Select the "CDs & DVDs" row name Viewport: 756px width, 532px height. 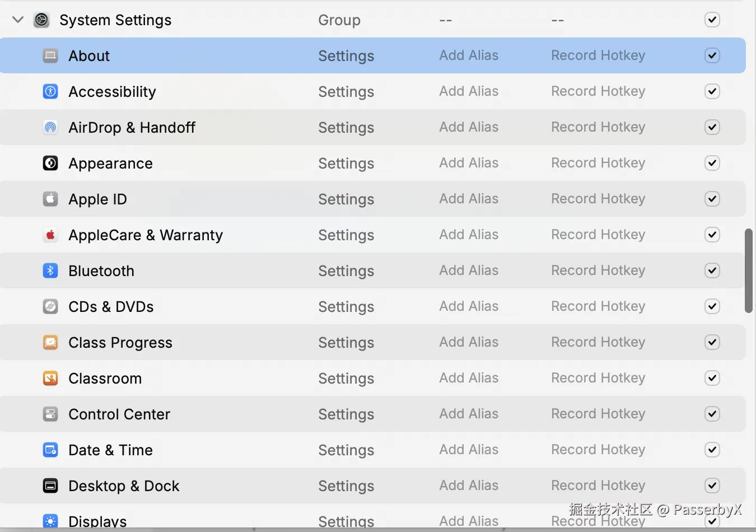(x=111, y=307)
